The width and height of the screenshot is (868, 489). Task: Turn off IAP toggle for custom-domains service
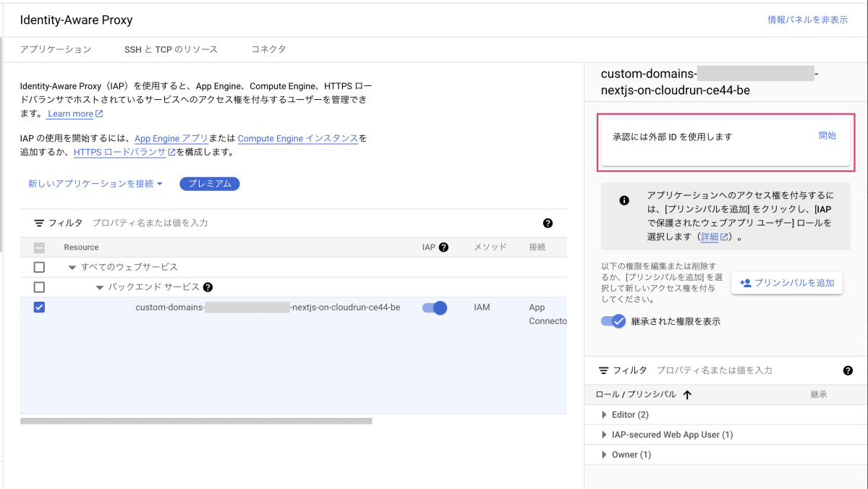pyautogui.click(x=435, y=307)
